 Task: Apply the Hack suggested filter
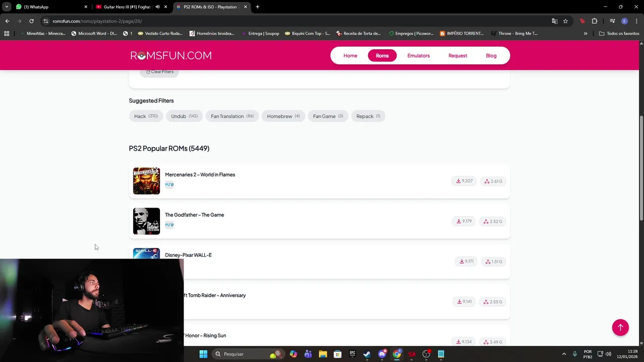click(x=146, y=116)
